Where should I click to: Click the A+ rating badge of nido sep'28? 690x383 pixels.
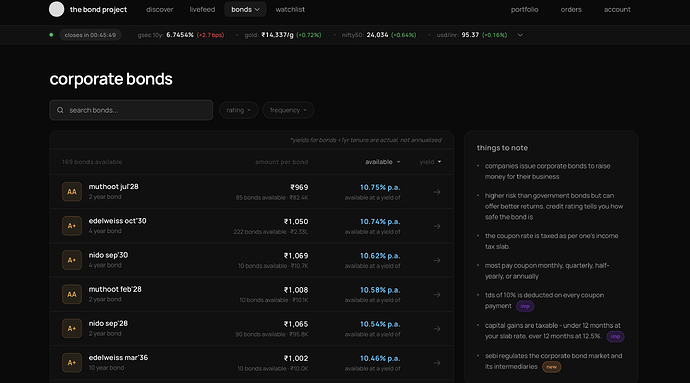[x=72, y=328]
